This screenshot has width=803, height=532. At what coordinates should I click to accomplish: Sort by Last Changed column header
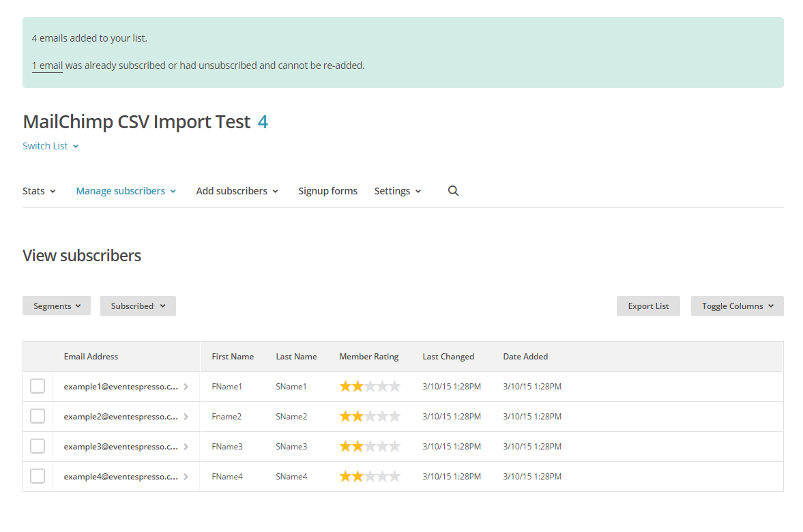pos(448,357)
